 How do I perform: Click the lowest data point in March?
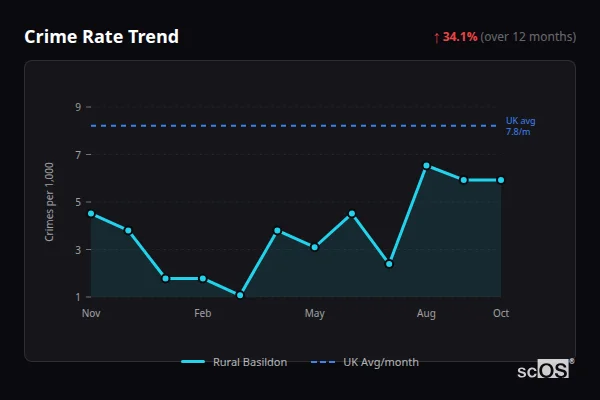(x=240, y=295)
